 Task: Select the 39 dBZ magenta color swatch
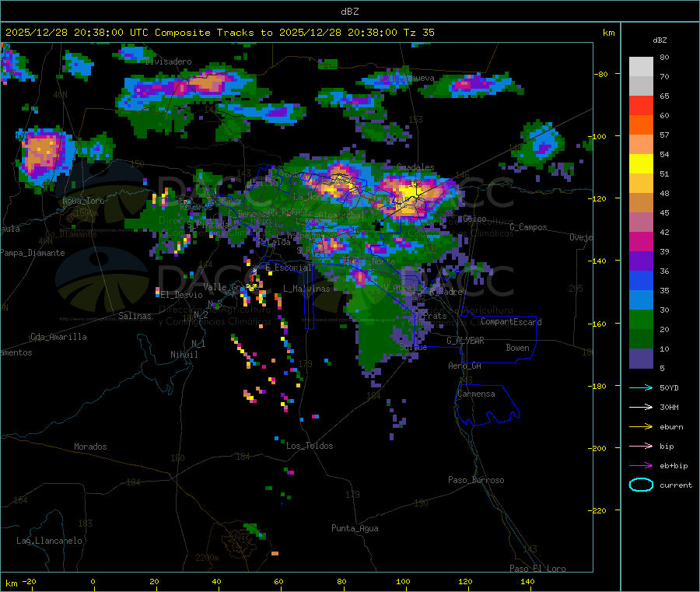(x=641, y=241)
